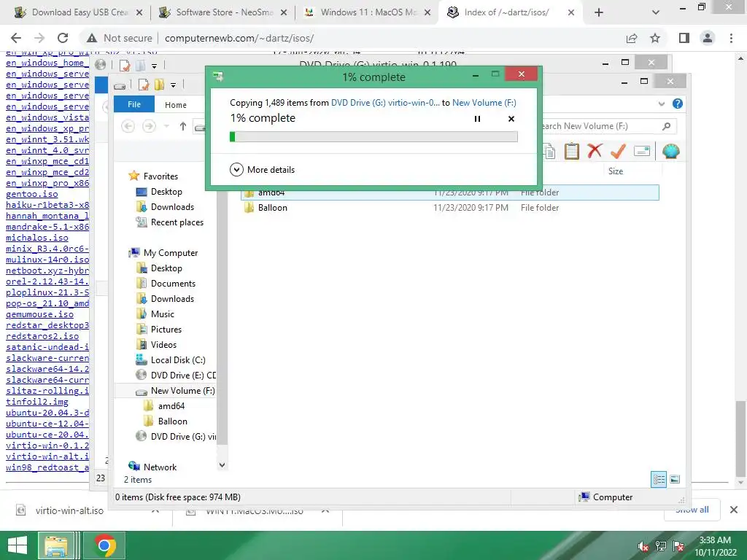This screenshot has width=747, height=560.
Task: Open New Volume (F:) destination link
Action: click(x=484, y=102)
